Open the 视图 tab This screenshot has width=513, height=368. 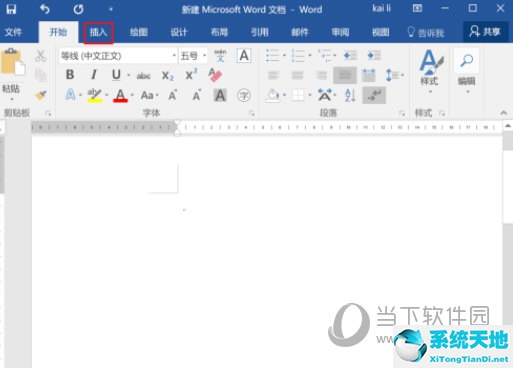click(380, 32)
